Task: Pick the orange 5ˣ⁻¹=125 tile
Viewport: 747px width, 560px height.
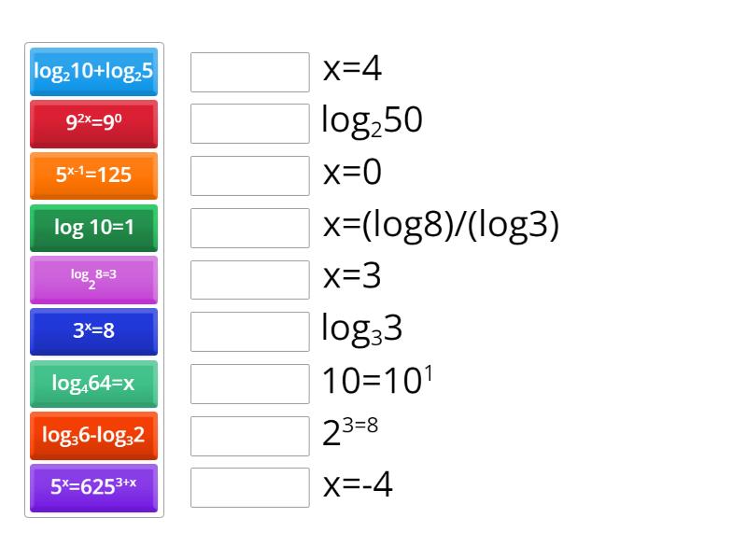Action: click(93, 175)
